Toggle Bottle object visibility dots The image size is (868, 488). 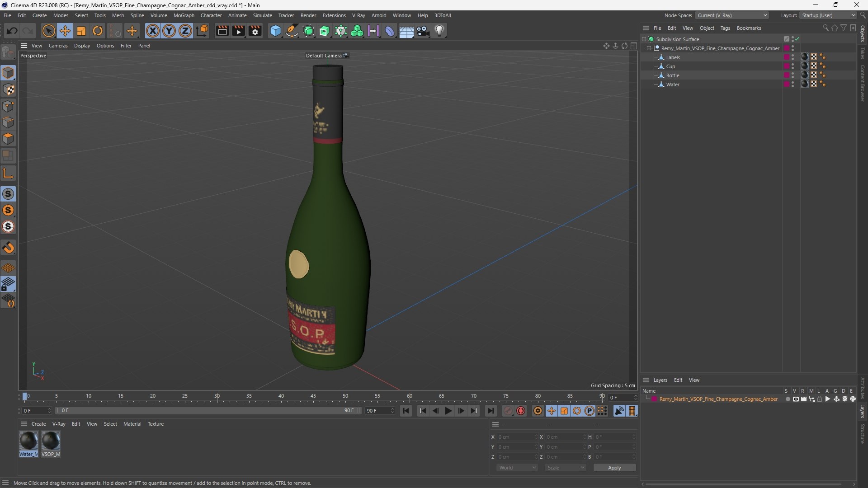793,75
